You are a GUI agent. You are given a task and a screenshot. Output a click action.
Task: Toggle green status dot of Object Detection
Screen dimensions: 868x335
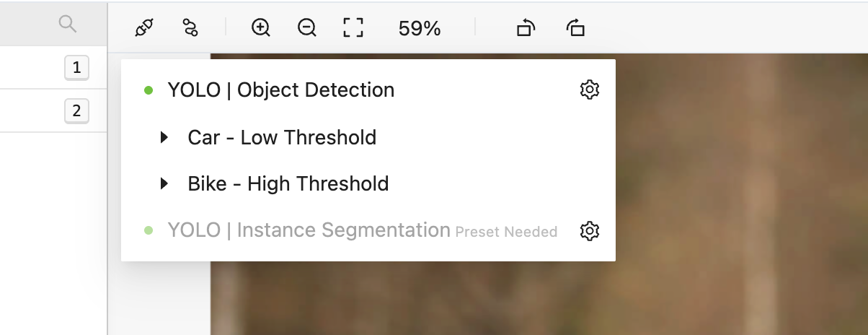(x=149, y=90)
